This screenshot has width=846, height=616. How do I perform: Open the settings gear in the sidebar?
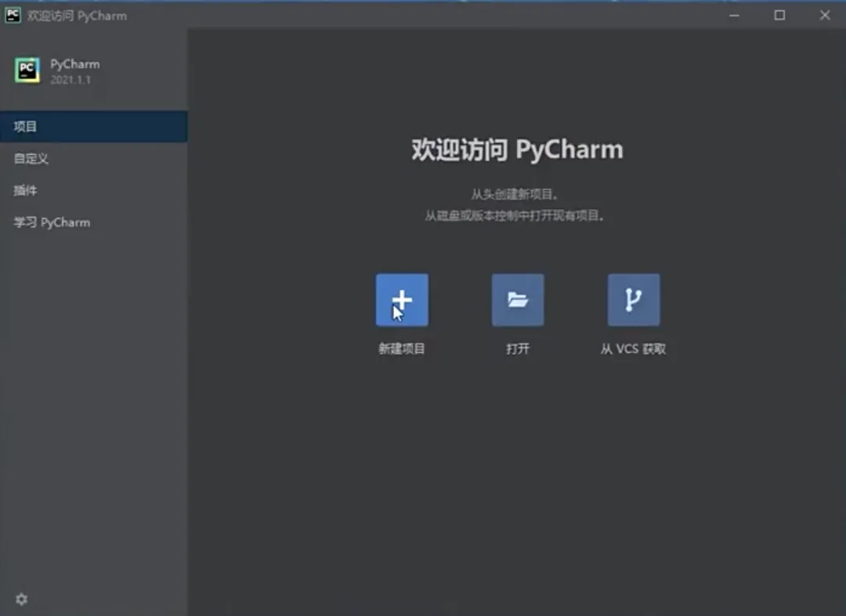coord(22,599)
